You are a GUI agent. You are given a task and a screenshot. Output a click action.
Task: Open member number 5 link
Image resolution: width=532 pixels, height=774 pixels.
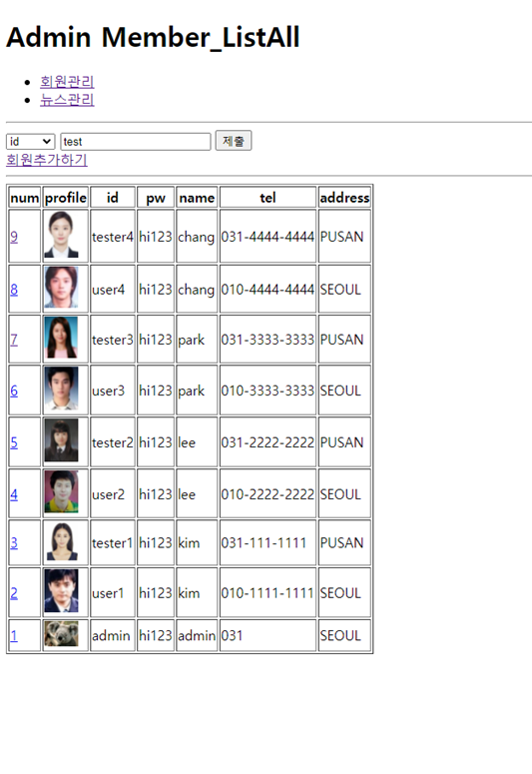14,442
